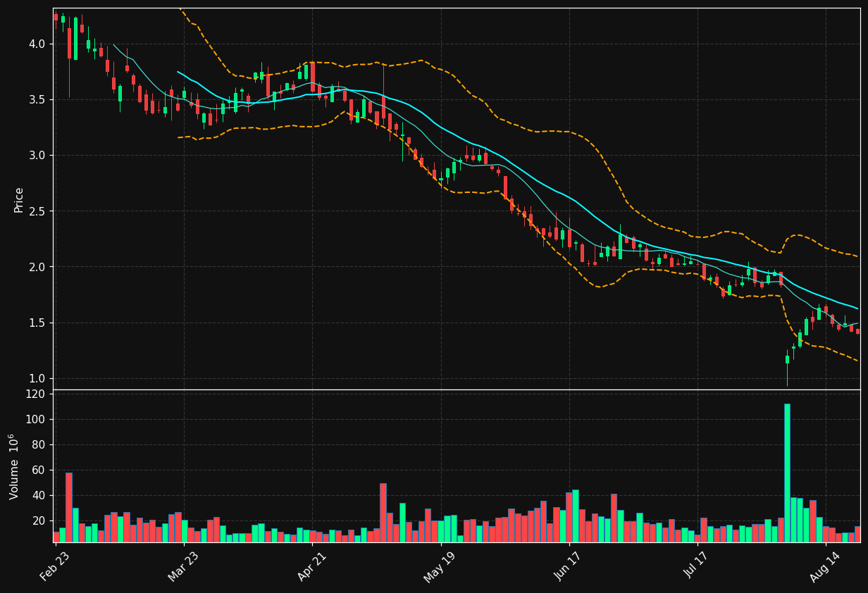Select the 3.5 price axis tick
The image size is (868, 593).
[x=37, y=100]
